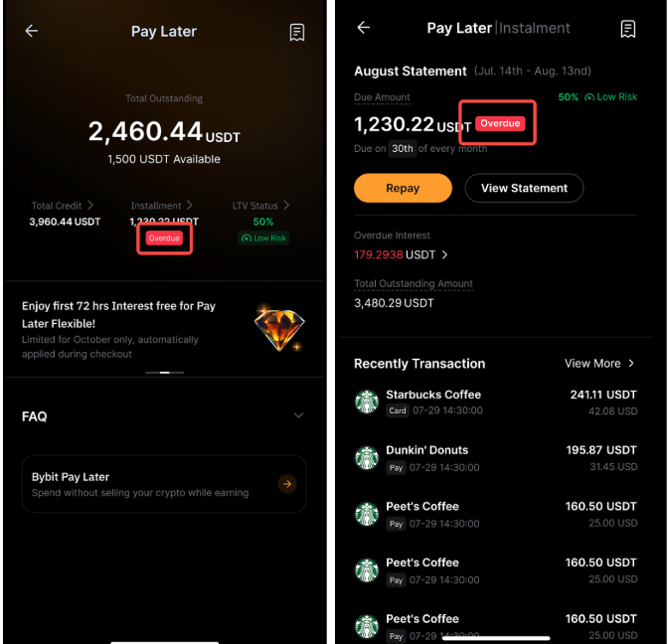Open statement history icon on Pay Later screen

coord(297,32)
